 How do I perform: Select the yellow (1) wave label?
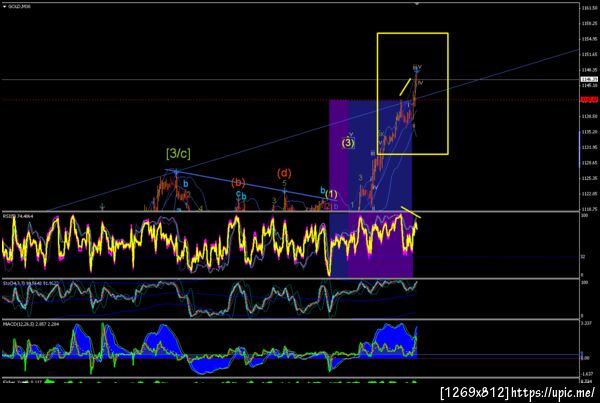pyautogui.click(x=331, y=194)
